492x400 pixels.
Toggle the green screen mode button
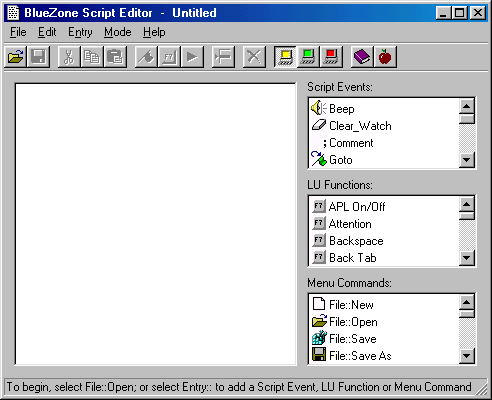(x=308, y=57)
